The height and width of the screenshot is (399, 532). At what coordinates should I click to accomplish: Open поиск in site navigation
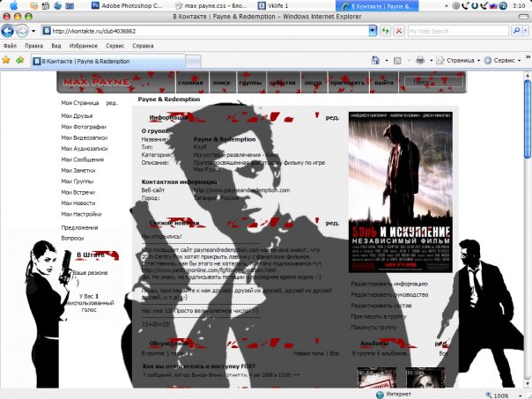pyautogui.click(x=222, y=83)
